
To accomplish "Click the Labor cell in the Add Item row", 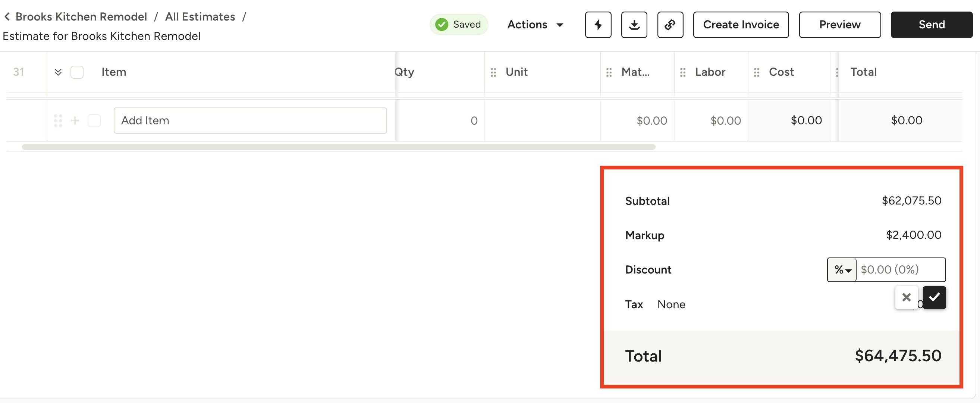I will (711, 121).
